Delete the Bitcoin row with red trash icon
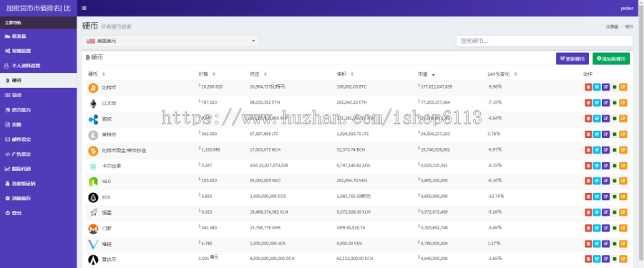Screen dimensions: 644x268 click(x=588, y=87)
